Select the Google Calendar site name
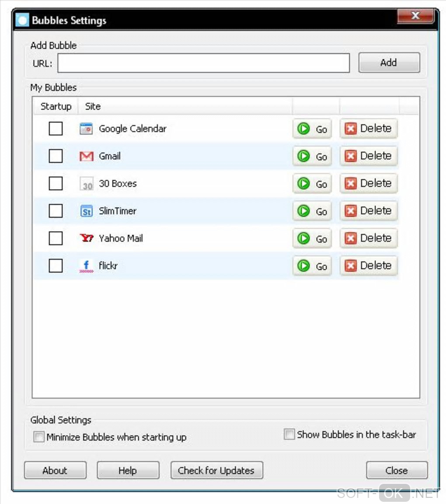Image resolution: width=446 pixels, height=504 pixels. click(132, 129)
